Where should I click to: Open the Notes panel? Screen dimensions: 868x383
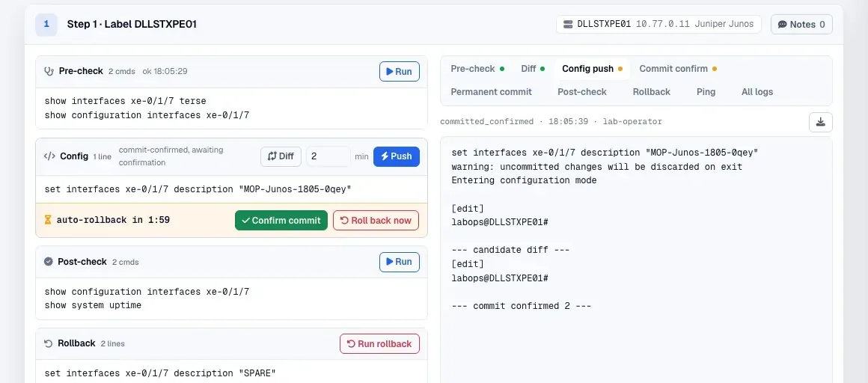click(801, 25)
